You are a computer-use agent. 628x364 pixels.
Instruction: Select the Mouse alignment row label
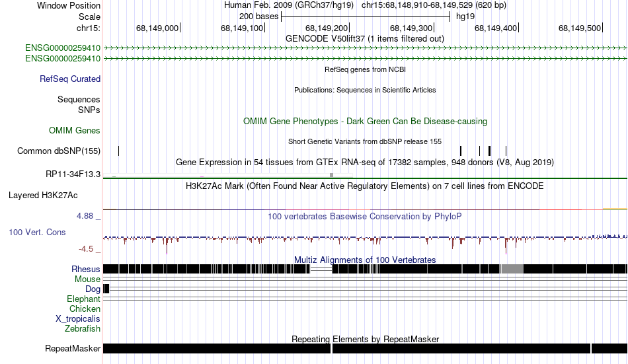(x=87, y=279)
